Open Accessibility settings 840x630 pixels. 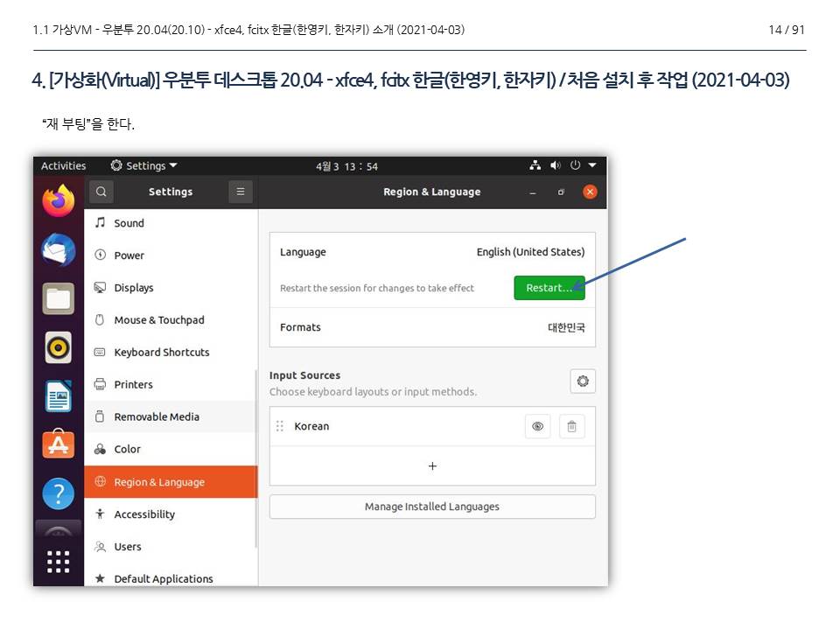[x=171, y=514]
